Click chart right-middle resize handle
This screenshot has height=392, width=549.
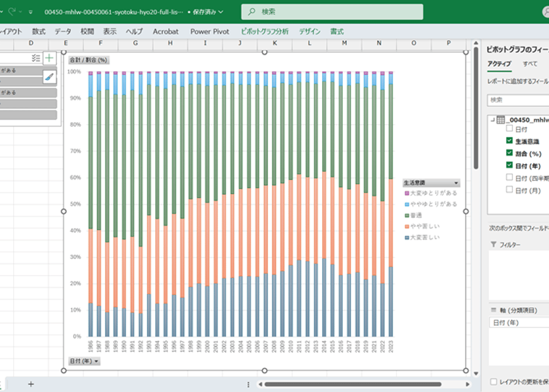pos(466,211)
